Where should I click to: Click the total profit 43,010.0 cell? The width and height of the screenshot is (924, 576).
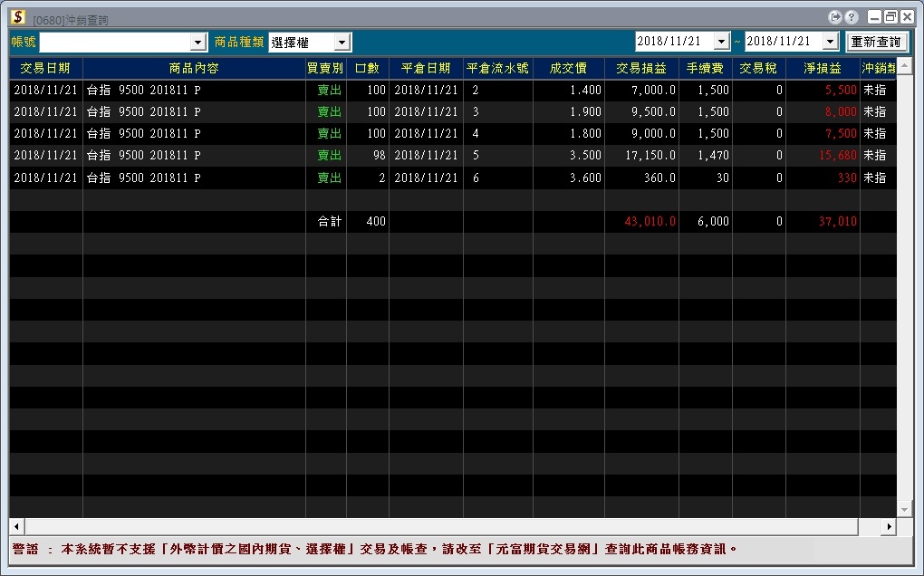click(641, 222)
